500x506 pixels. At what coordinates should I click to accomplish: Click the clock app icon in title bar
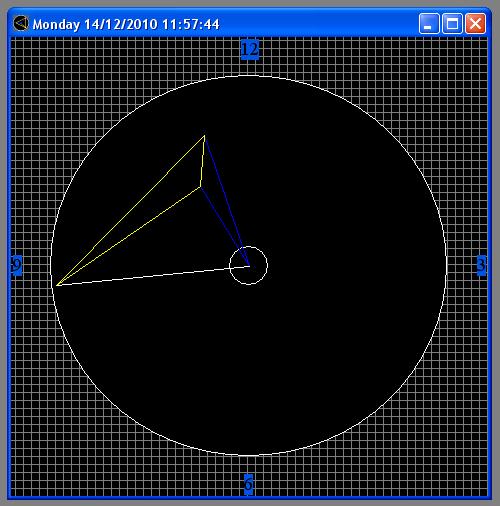(21, 24)
